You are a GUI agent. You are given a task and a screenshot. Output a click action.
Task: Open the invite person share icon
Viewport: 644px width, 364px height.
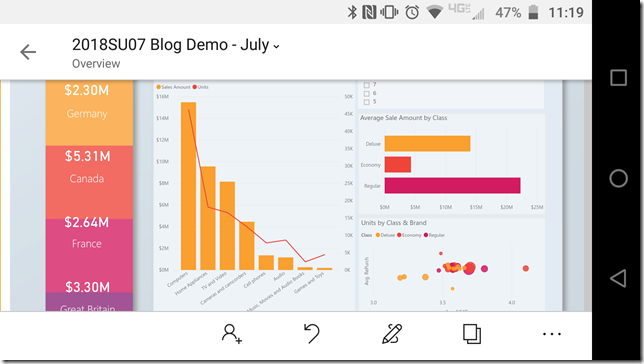232,334
